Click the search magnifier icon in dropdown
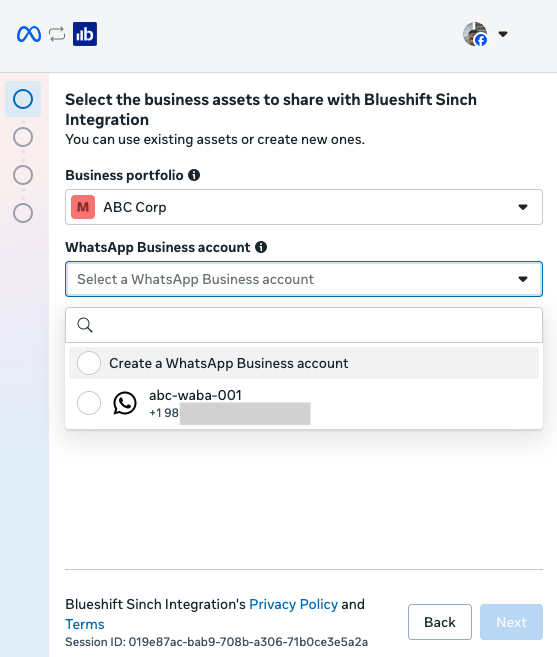Screen dimensions: 557x657 (85, 325)
